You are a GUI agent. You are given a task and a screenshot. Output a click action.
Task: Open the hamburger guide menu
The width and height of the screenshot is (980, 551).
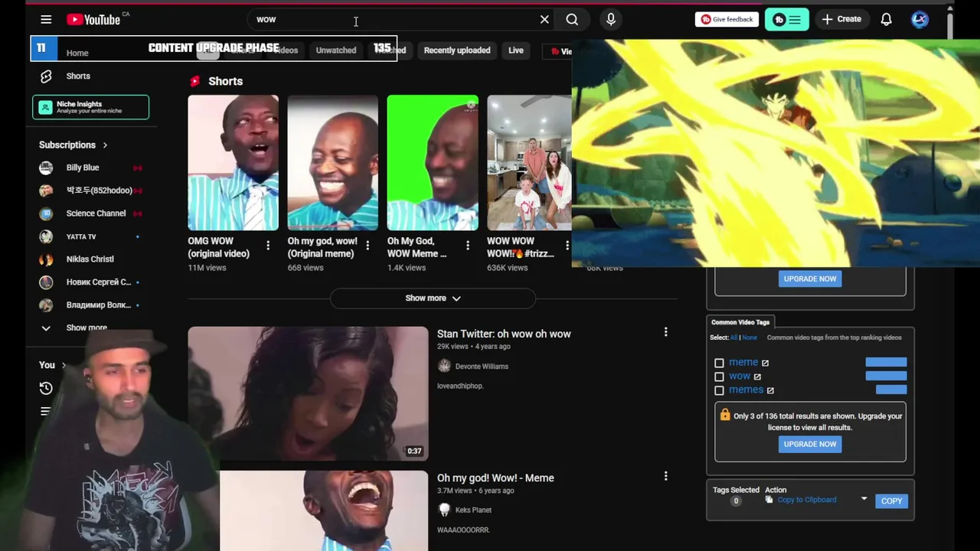pyautogui.click(x=46, y=19)
